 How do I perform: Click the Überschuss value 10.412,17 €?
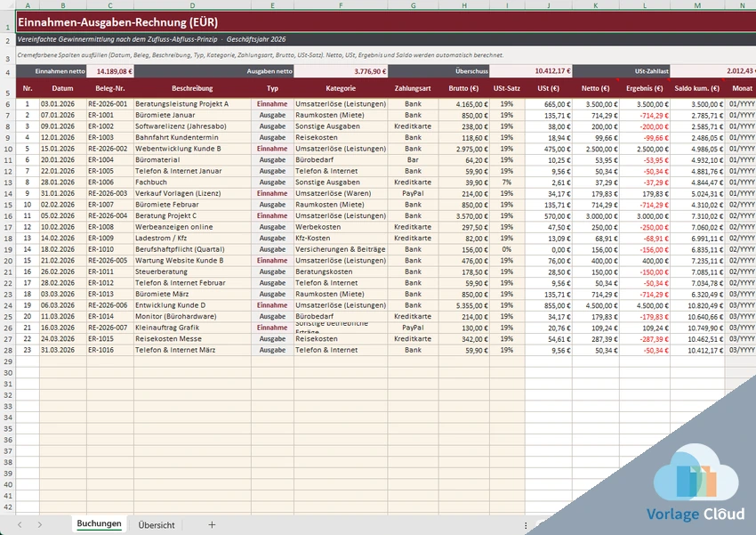[x=530, y=71]
